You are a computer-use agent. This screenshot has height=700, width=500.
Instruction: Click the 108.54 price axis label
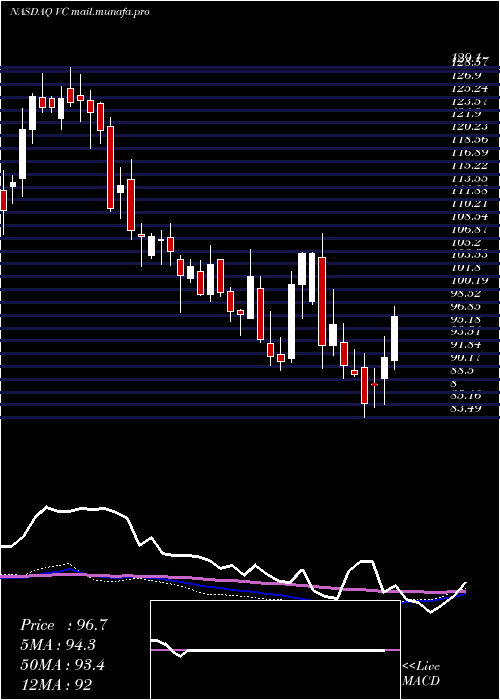470,217
